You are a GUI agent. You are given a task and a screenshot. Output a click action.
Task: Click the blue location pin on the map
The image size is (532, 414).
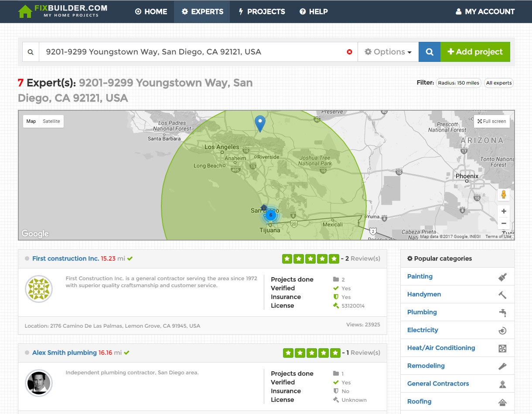coord(260,123)
